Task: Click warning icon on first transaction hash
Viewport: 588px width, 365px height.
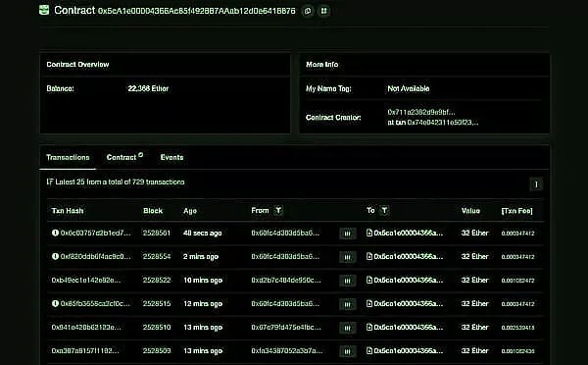Action: tap(55, 233)
